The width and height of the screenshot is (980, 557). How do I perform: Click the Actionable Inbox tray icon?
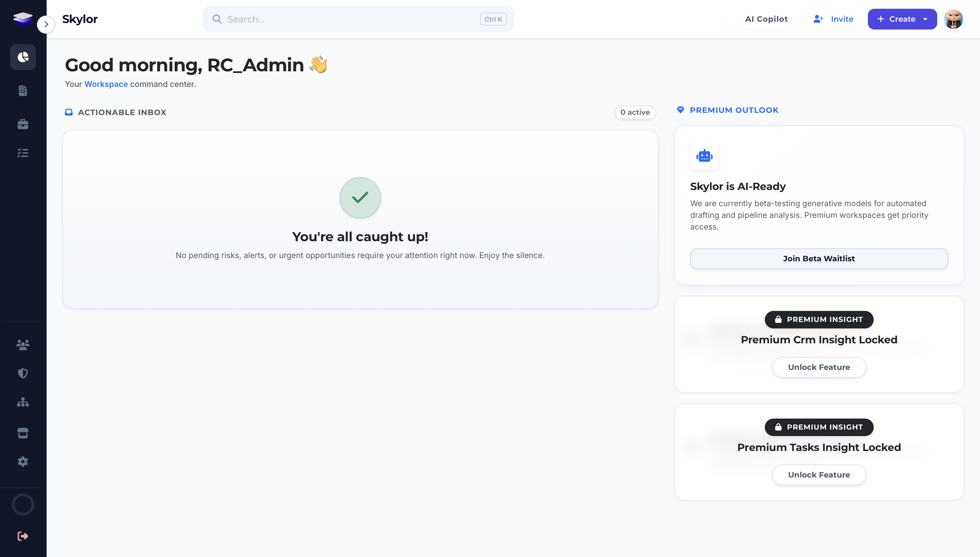click(69, 113)
